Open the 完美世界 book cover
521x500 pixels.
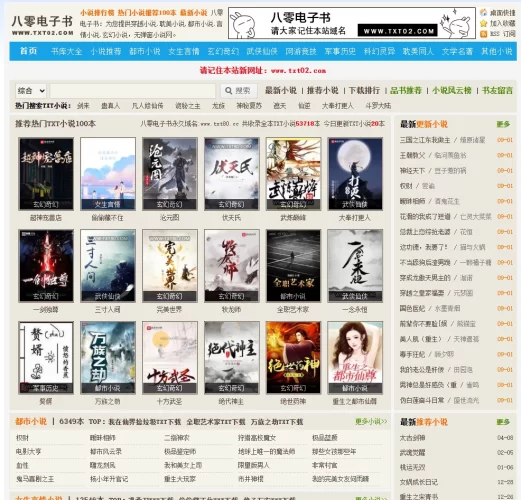170,266
